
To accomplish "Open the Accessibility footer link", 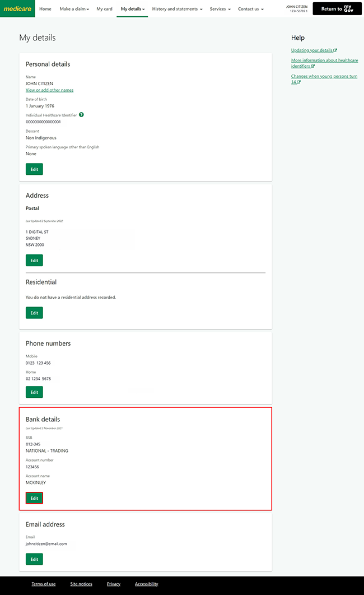I will [146, 584].
